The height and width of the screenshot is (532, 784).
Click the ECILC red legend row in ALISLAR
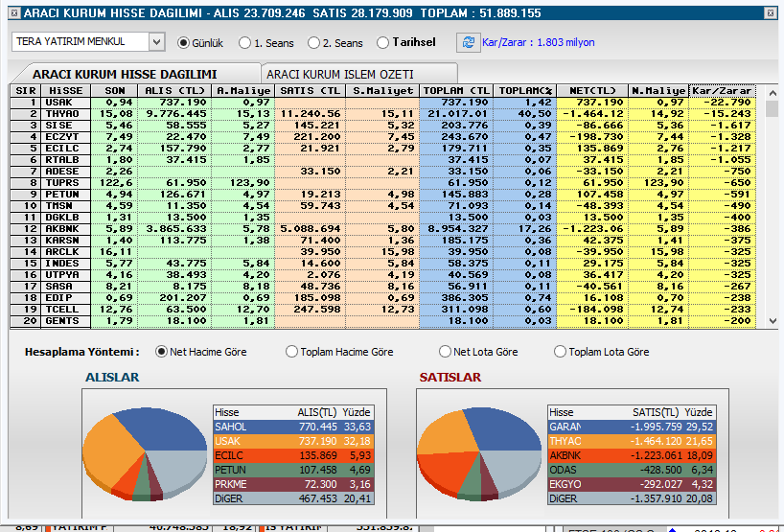293,456
